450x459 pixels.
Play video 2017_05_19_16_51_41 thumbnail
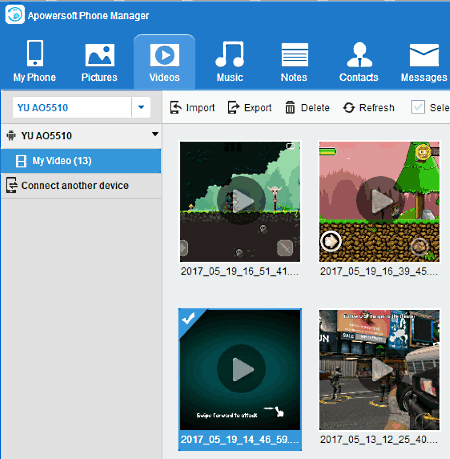click(241, 201)
